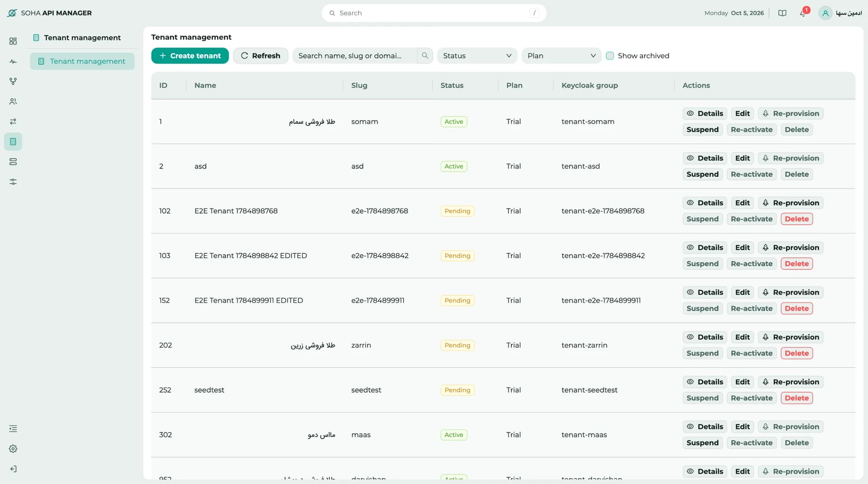This screenshot has height=484, width=868.
Task: View Details for tenant somam
Action: (x=705, y=114)
